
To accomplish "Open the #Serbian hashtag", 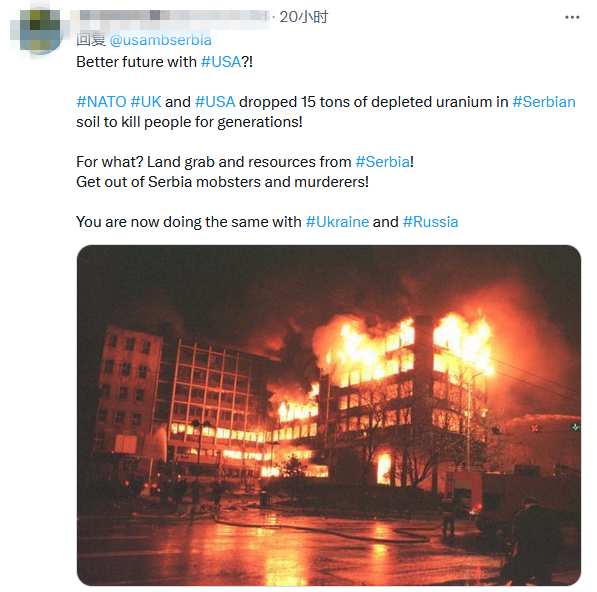I will click(x=544, y=102).
